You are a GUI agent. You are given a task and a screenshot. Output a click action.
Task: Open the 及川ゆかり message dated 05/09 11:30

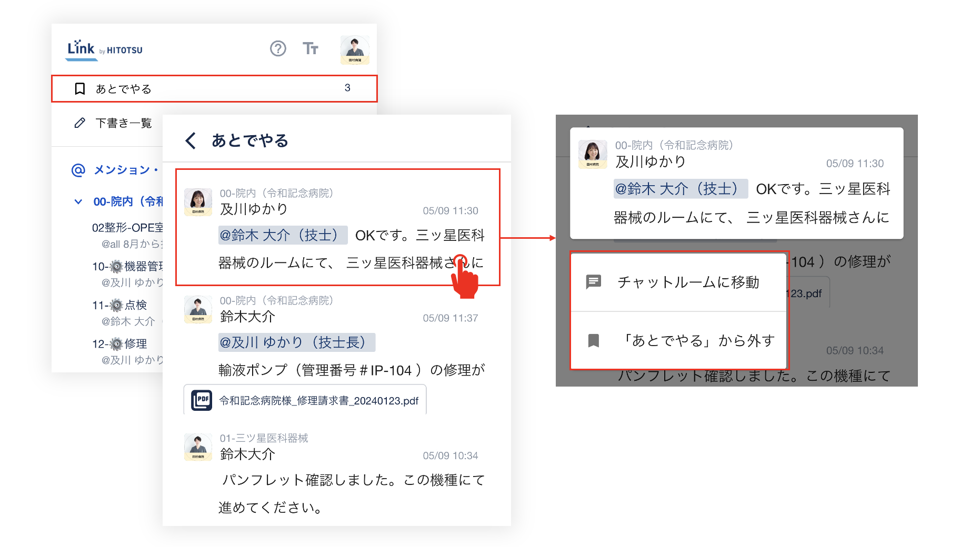(337, 227)
